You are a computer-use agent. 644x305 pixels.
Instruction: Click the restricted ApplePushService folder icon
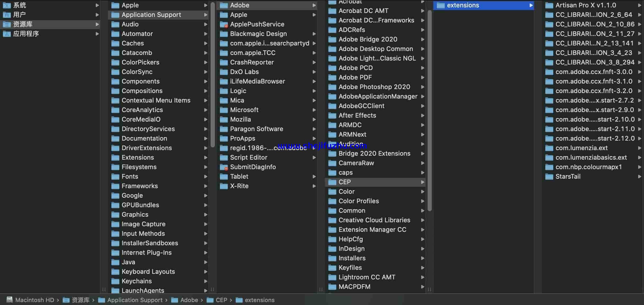(x=224, y=24)
